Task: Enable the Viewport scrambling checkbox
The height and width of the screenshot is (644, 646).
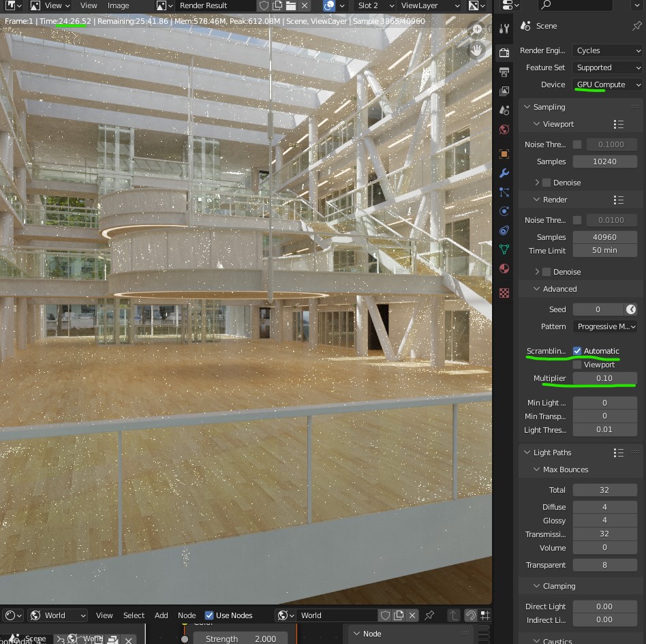Action: (x=577, y=365)
